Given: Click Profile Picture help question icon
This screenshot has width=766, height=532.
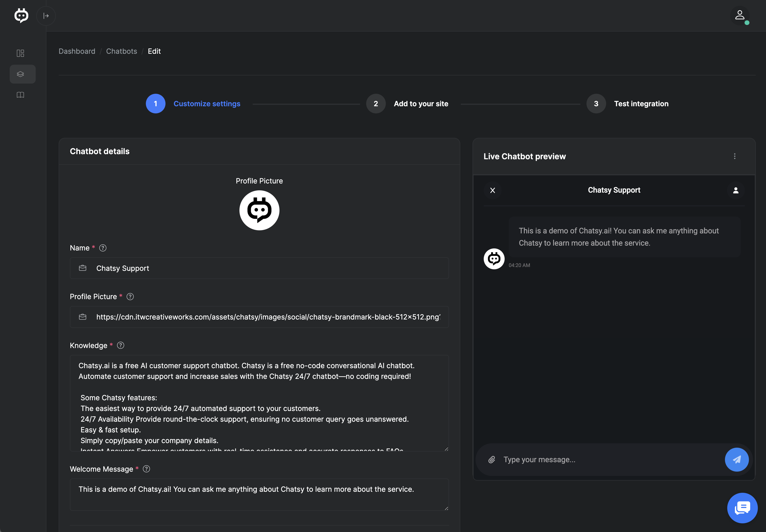Looking at the screenshot, I should point(130,297).
